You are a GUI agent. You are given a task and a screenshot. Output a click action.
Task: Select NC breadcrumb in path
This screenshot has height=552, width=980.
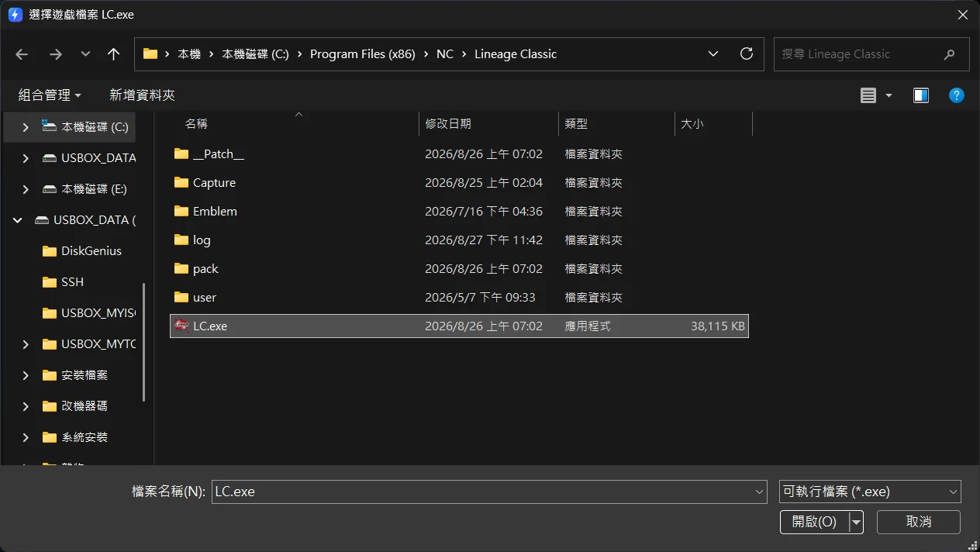445,54
